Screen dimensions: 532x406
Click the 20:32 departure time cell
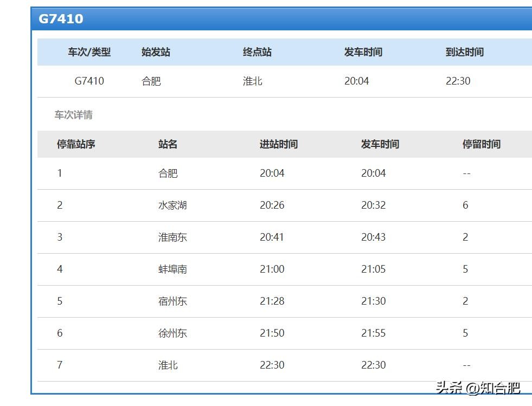point(373,205)
